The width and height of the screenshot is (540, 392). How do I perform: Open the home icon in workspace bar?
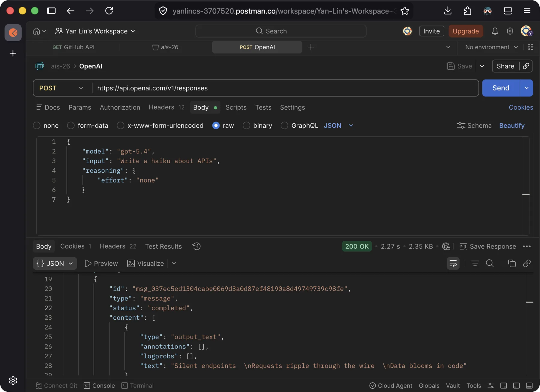pos(37,31)
